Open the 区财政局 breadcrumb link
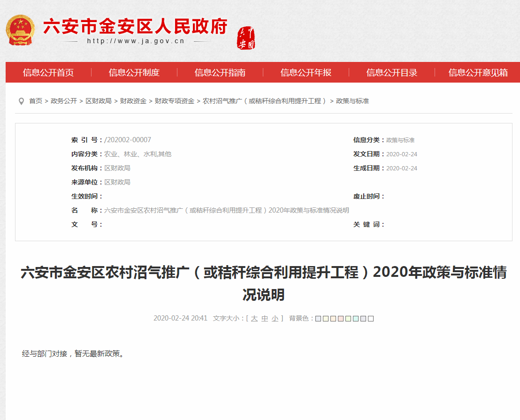 pos(99,101)
